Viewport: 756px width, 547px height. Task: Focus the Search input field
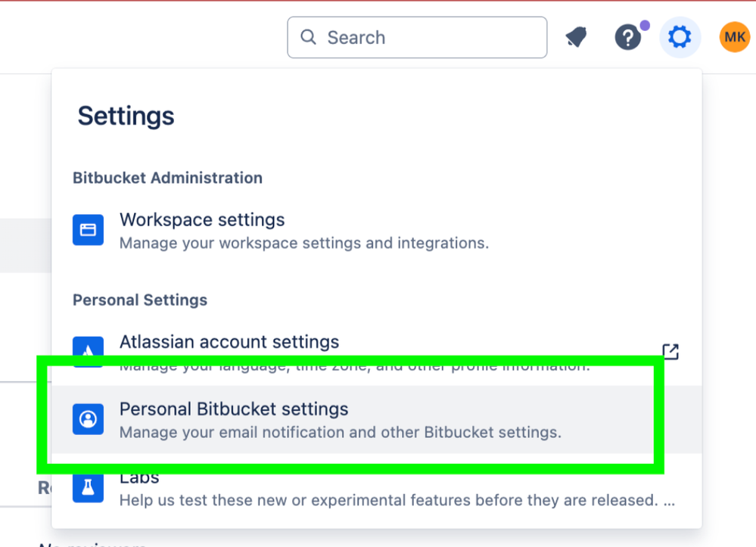tap(417, 38)
